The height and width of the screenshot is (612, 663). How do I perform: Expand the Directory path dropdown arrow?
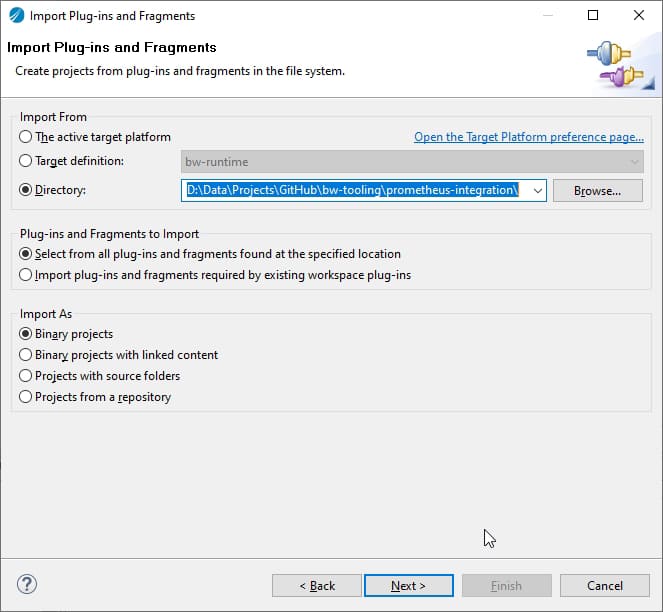click(x=537, y=190)
